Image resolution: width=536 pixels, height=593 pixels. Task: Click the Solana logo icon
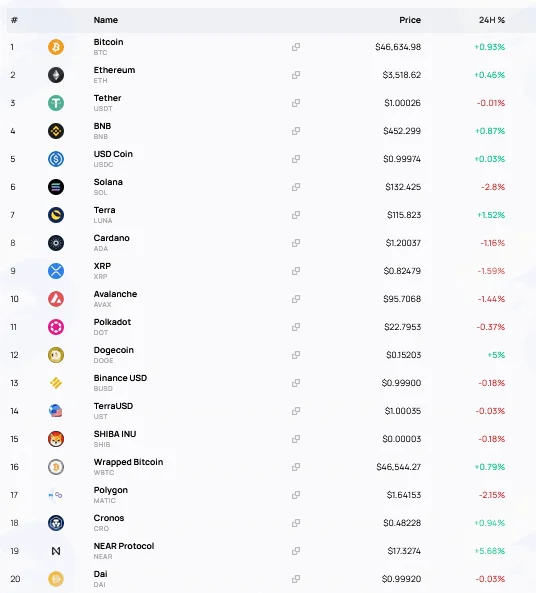pyautogui.click(x=56, y=187)
